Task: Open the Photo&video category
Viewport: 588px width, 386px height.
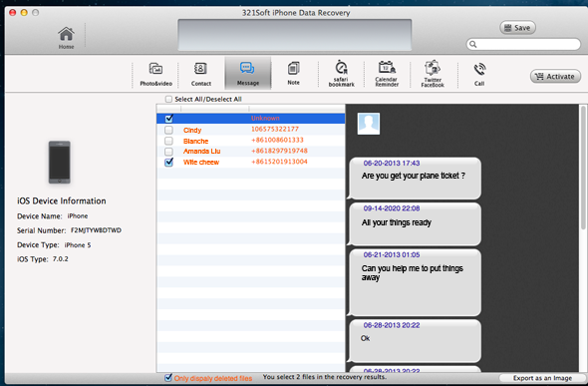Action: point(156,74)
